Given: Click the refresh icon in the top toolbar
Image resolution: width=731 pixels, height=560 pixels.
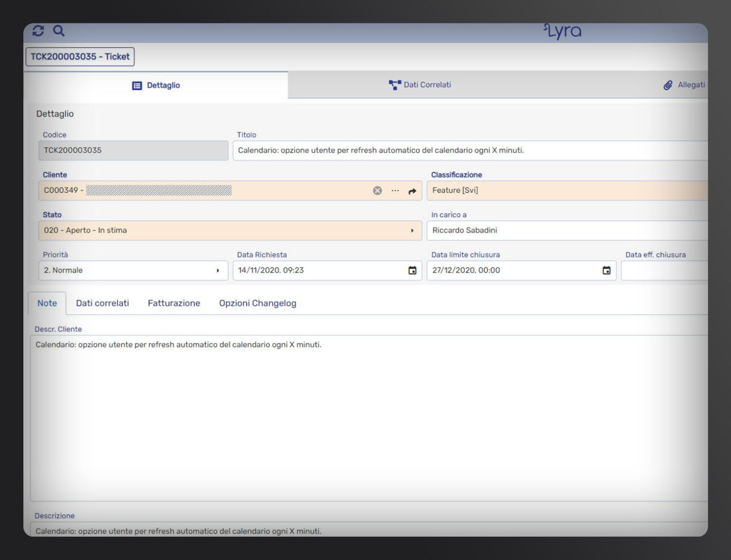Looking at the screenshot, I should [x=38, y=30].
